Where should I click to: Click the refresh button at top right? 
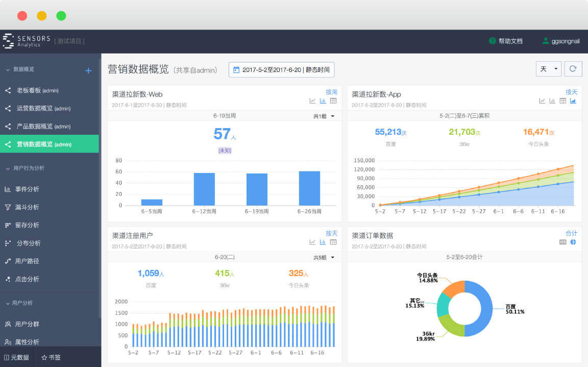573,69
